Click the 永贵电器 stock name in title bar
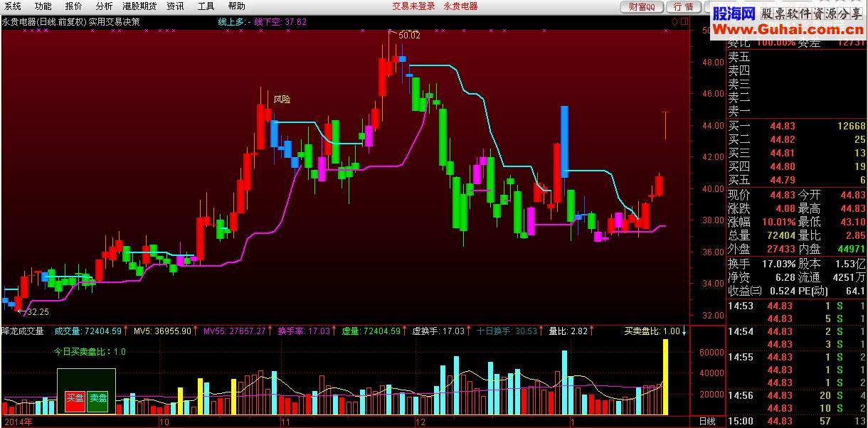Viewport: 868px width, 428px height. tap(460, 6)
